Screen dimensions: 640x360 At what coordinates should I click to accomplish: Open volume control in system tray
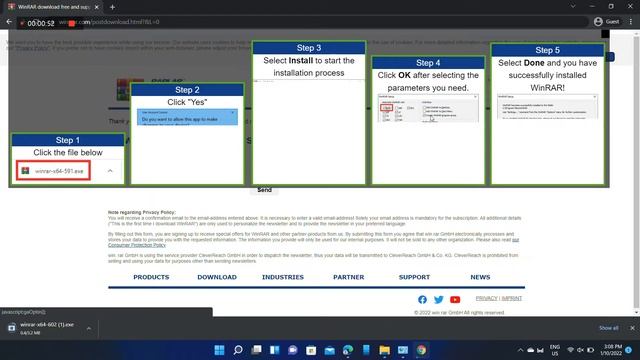[x=580, y=350]
